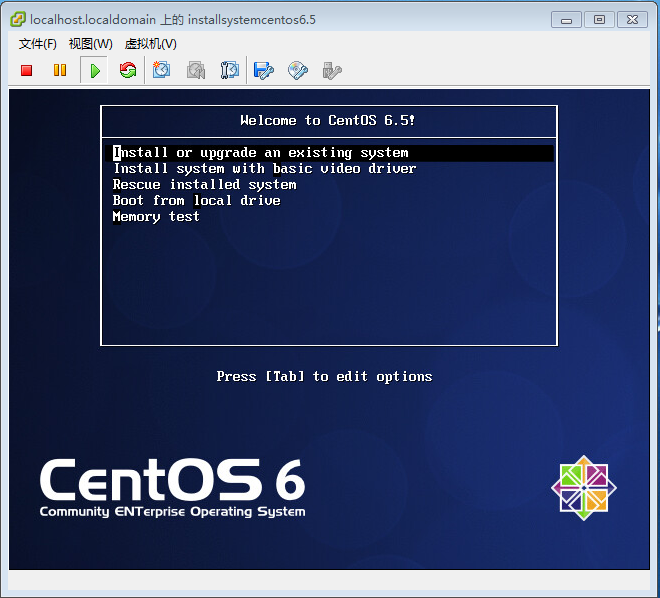Minimize the console window
The image size is (660, 598).
pyautogui.click(x=567, y=20)
